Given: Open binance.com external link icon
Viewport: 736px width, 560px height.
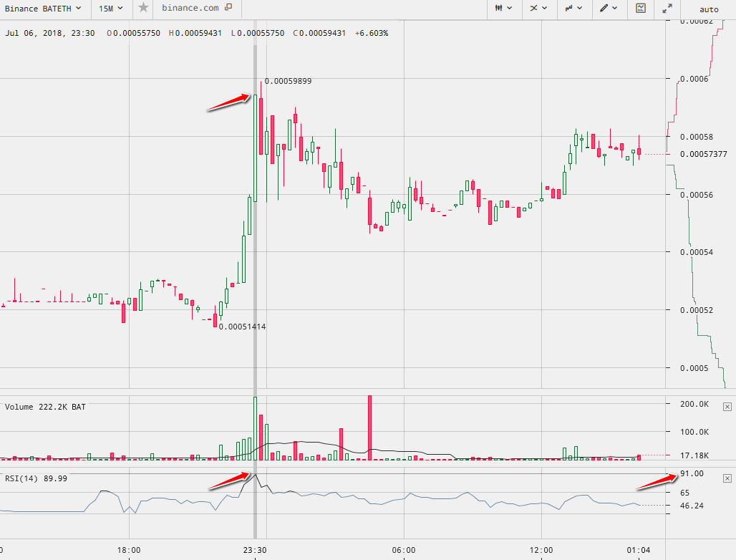Looking at the screenshot, I should coord(228,8).
